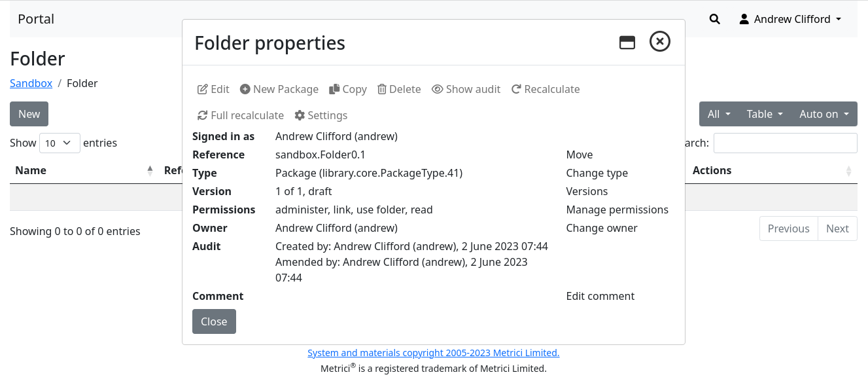Image resolution: width=868 pixels, height=383 pixels.
Task: Open Andrew Clifford user menu
Action: point(790,19)
